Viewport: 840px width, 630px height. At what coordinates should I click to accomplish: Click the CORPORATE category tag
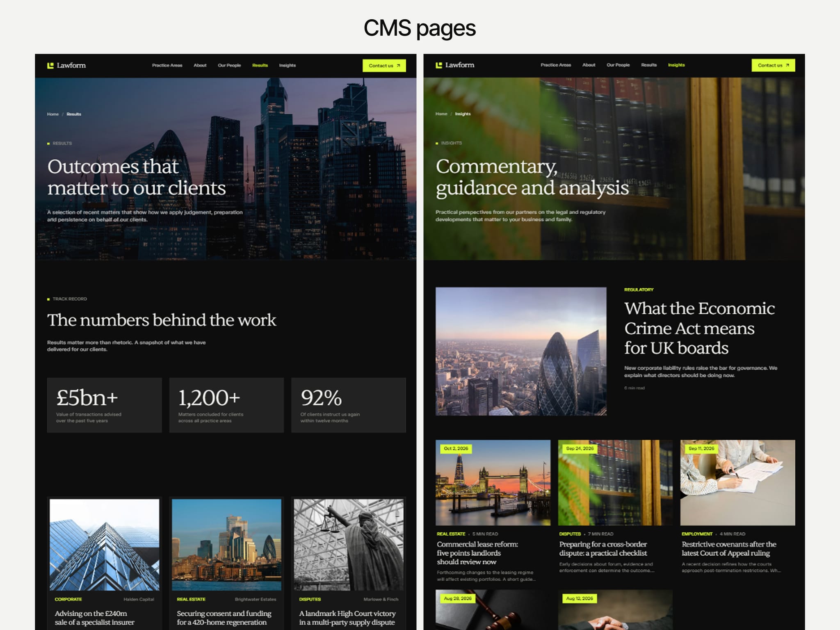(68, 599)
